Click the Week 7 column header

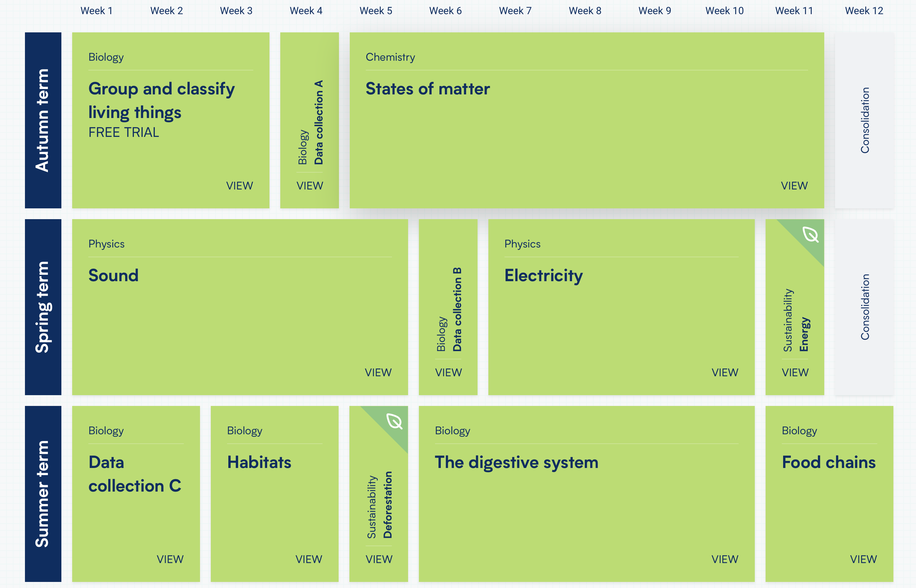[x=515, y=11]
